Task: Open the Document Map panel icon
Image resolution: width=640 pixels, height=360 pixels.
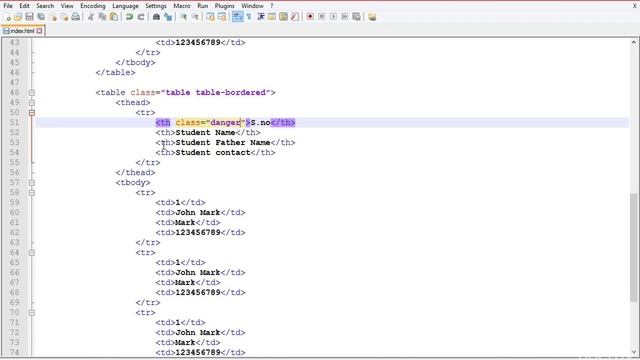Action: coord(283,17)
